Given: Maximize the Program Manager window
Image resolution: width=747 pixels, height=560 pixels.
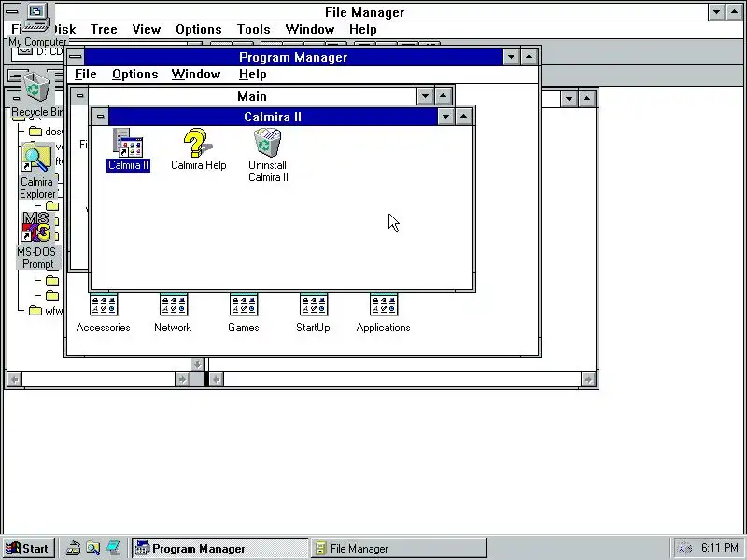Looking at the screenshot, I should coord(529,57).
